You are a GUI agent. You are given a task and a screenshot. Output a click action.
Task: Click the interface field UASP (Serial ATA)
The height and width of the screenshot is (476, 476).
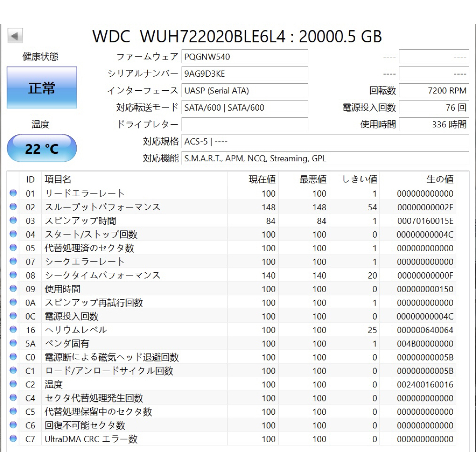pos(245,91)
